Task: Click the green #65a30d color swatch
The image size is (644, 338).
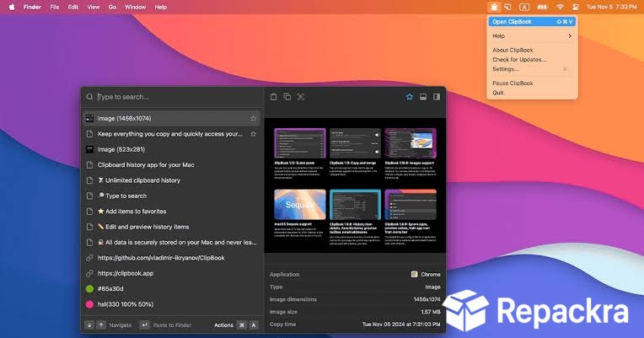Action: pyautogui.click(x=89, y=289)
